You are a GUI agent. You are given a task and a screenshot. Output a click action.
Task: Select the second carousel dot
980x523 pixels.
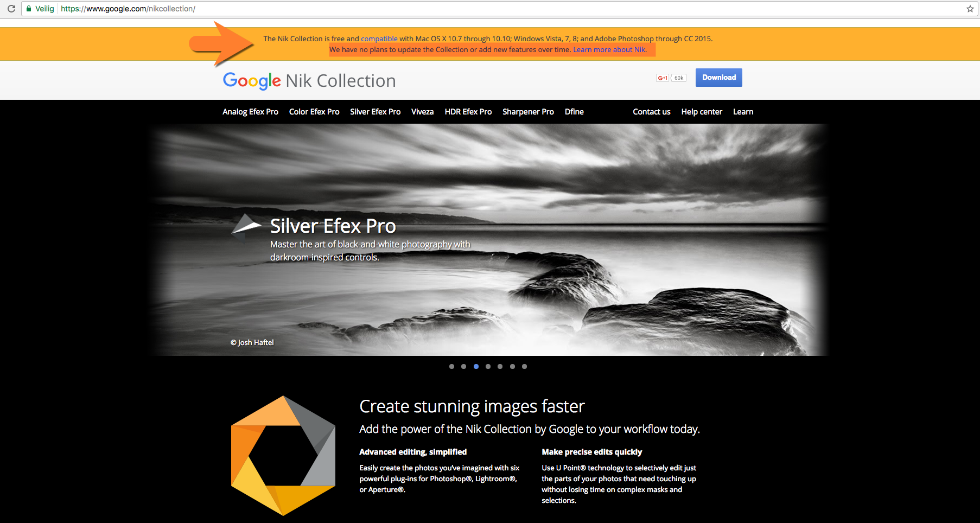pyautogui.click(x=463, y=366)
